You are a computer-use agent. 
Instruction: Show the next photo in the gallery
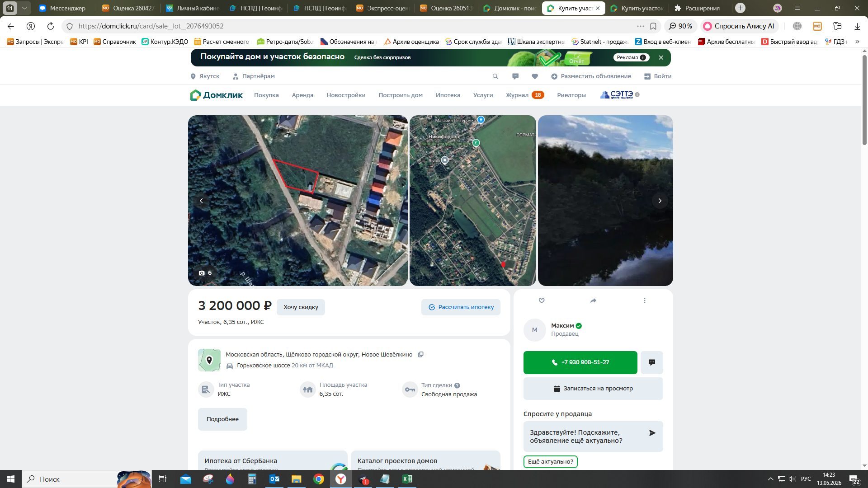pos(660,201)
